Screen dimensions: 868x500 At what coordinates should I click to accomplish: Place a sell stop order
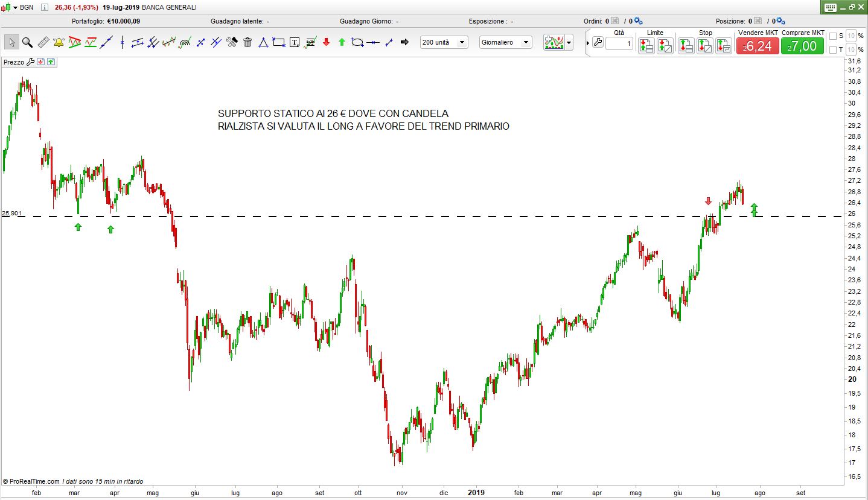tap(704, 46)
